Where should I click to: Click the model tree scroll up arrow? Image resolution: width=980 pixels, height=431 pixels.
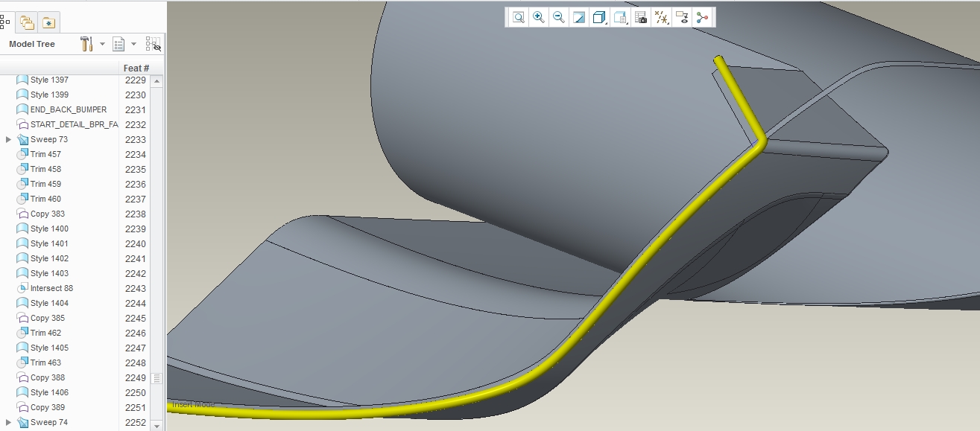click(x=157, y=80)
